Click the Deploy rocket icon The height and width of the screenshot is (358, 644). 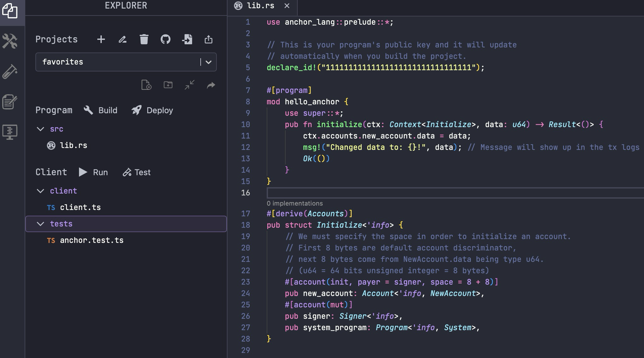click(137, 110)
